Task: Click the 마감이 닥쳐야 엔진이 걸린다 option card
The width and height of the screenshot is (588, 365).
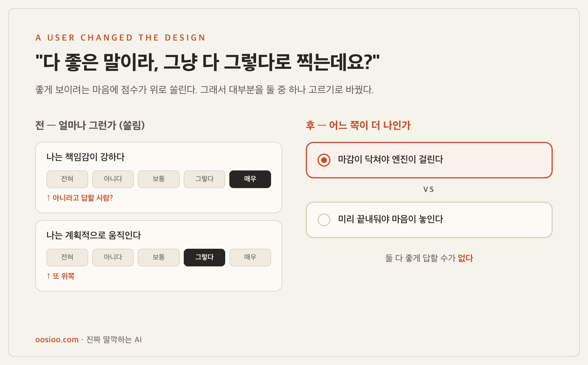Action: (x=429, y=160)
